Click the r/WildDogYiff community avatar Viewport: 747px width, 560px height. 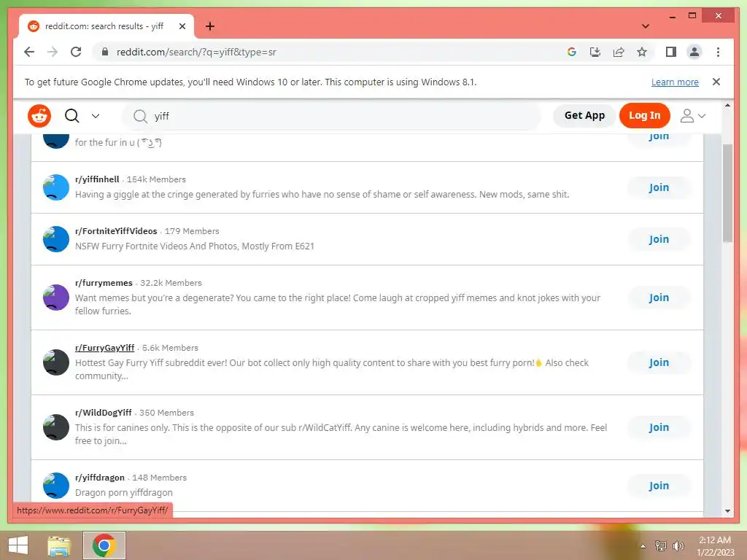[x=56, y=427]
